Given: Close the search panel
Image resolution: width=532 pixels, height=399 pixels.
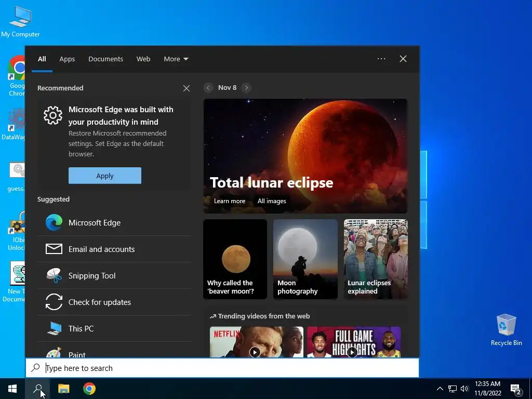Looking at the screenshot, I should 403,59.
